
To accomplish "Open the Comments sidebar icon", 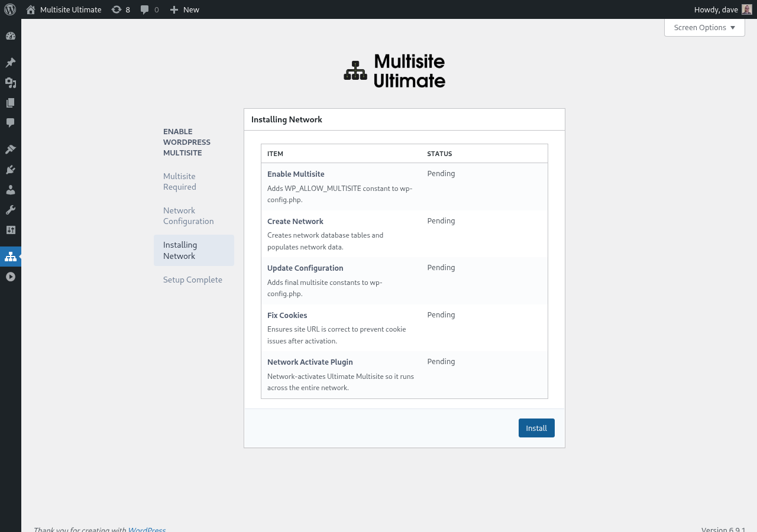I will [x=10, y=123].
